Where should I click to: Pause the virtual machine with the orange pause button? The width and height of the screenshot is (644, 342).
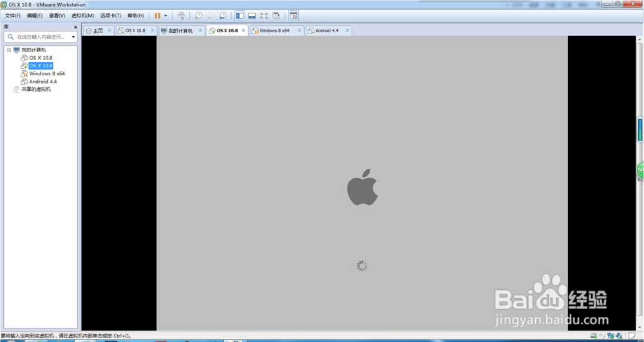click(x=157, y=15)
